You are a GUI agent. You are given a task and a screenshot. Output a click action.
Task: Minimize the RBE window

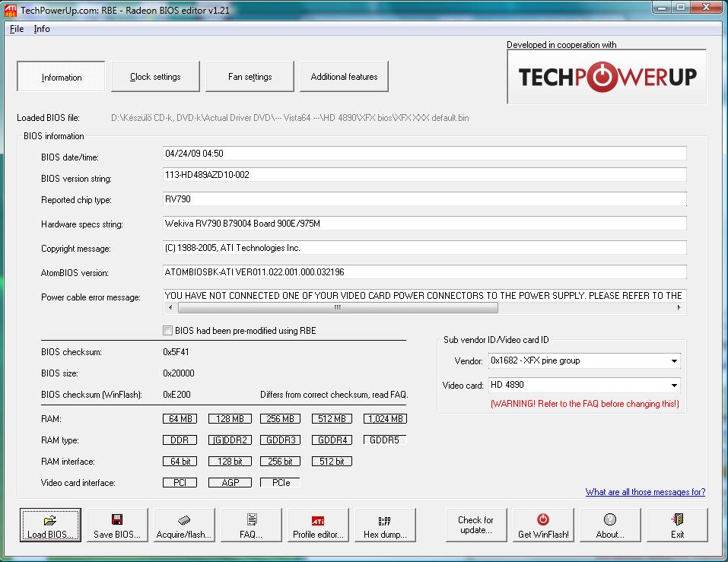coord(662,8)
